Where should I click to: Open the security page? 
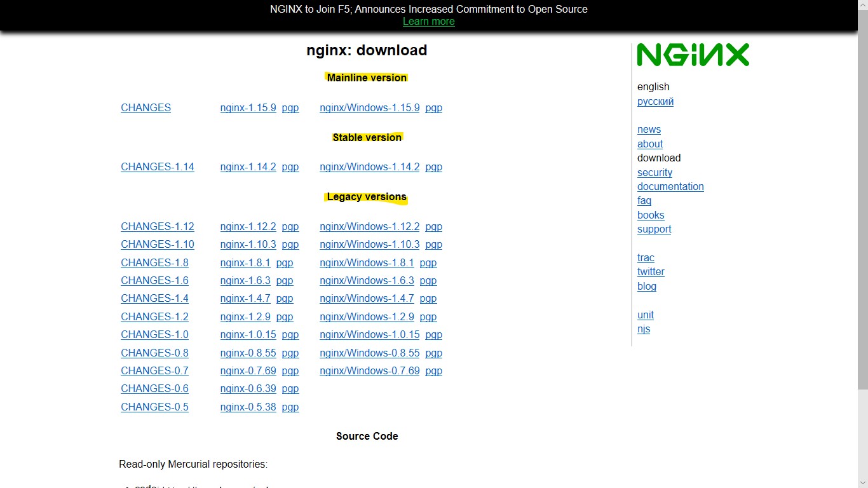coord(655,173)
